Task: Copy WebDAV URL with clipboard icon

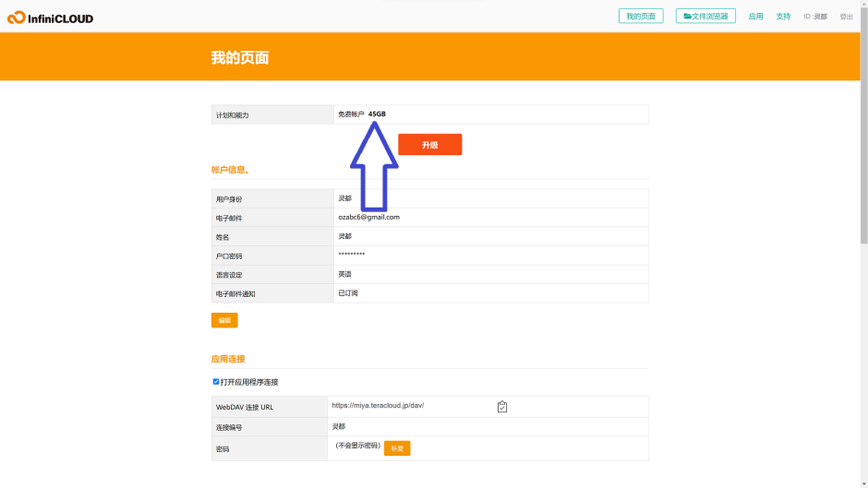Action: 502,407
